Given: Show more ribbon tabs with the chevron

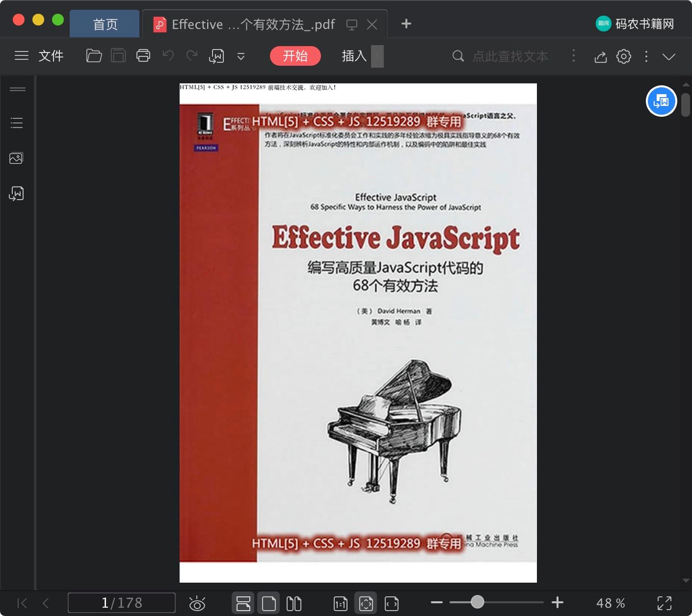Looking at the screenshot, I should tap(377, 56).
